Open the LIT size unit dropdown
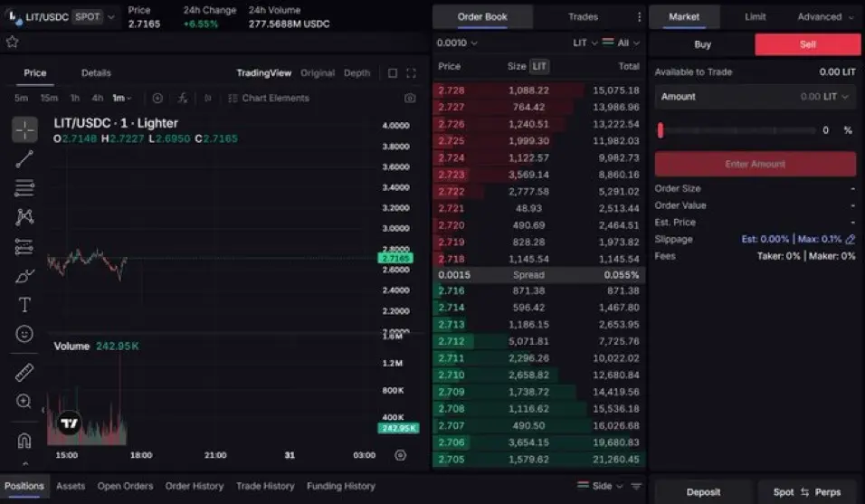Viewport: 865px width, 504px height. point(585,43)
